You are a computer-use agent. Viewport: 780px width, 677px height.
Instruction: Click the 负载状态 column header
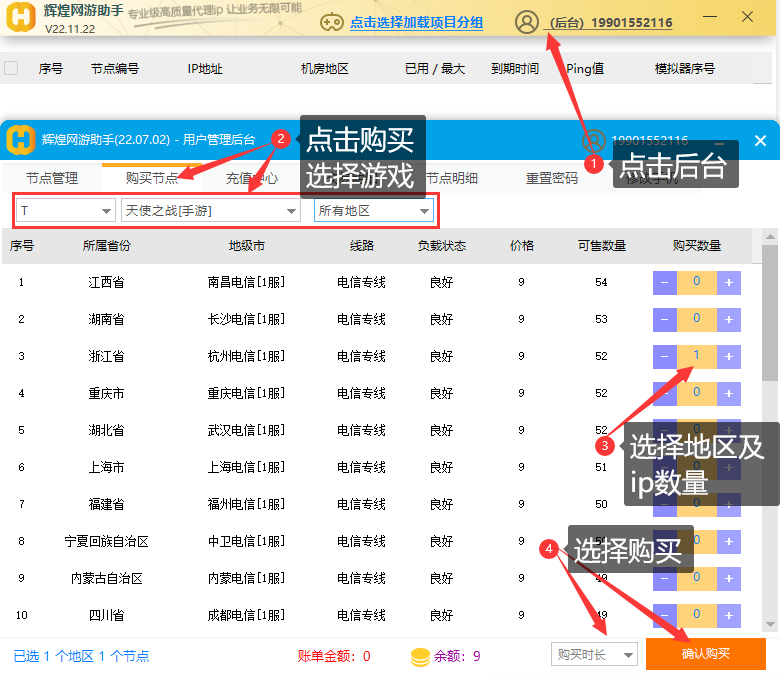[x=442, y=245]
